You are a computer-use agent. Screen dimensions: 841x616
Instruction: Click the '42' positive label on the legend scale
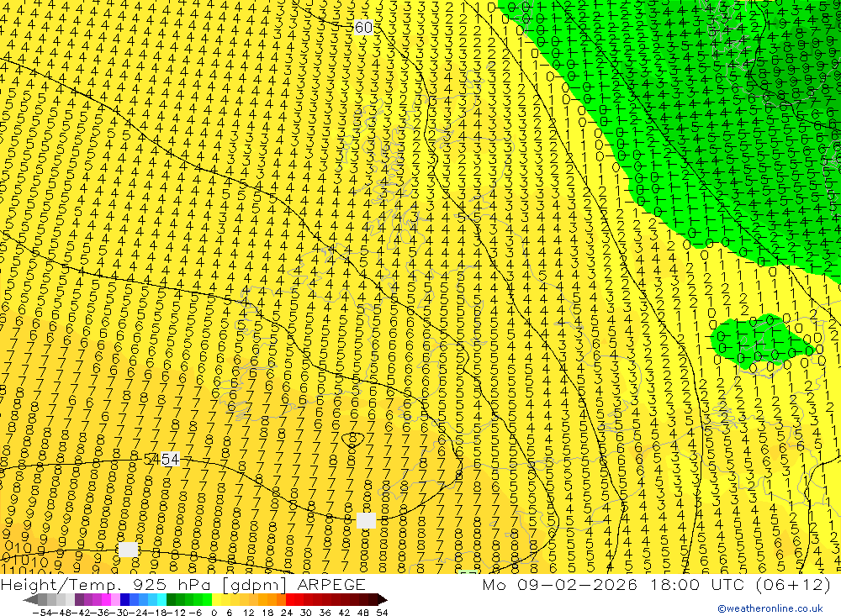click(x=344, y=613)
